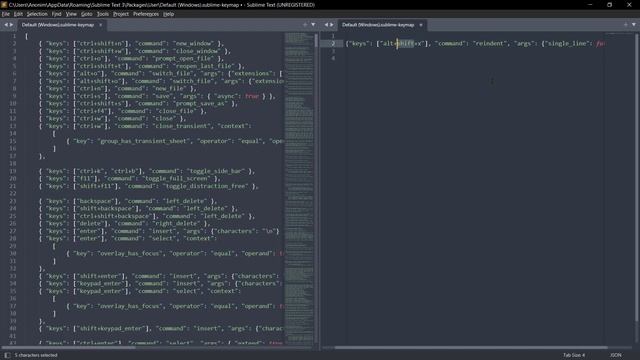Click on "toggle_side_bar" command text
Viewport: 640px width, 360px height.
216,171
